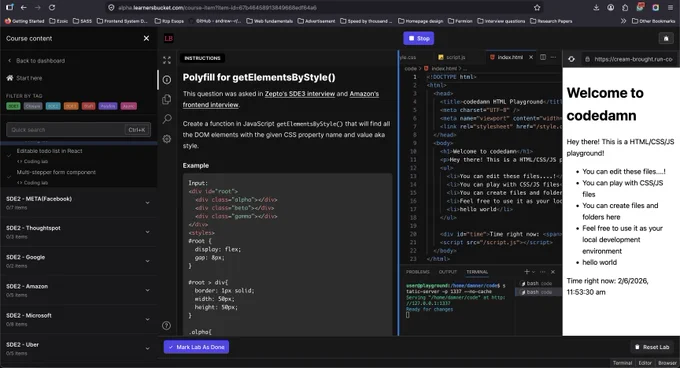The width and height of the screenshot is (680, 368).
Task: Open the help question-mark icon
Action: click(x=166, y=326)
